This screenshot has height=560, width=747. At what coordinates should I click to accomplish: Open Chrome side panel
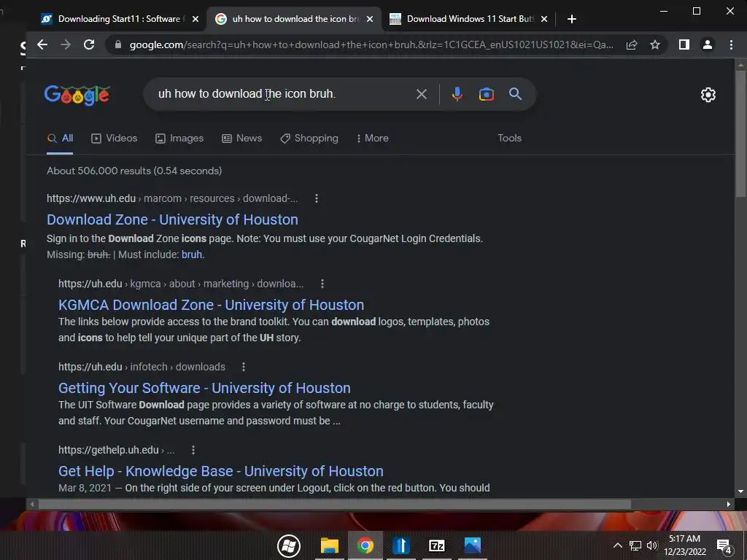click(684, 44)
